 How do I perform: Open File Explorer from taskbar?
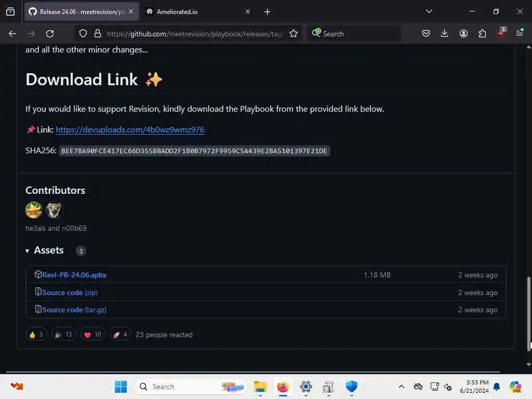click(x=260, y=387)
